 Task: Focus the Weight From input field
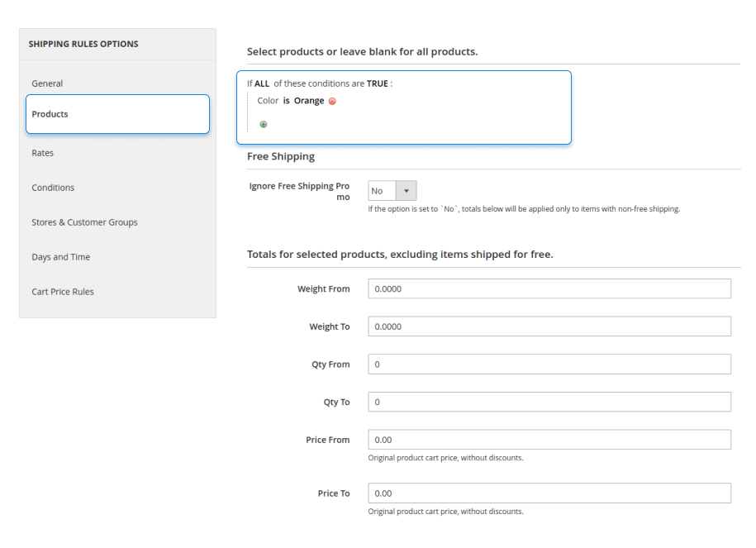coord(549,288)
